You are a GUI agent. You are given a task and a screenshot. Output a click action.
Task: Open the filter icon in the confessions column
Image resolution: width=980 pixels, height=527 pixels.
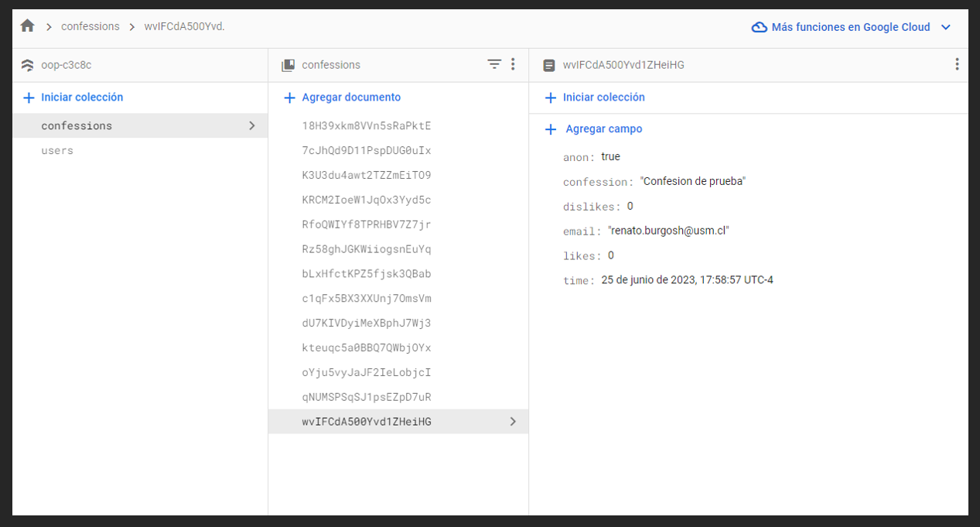[494, 65]
